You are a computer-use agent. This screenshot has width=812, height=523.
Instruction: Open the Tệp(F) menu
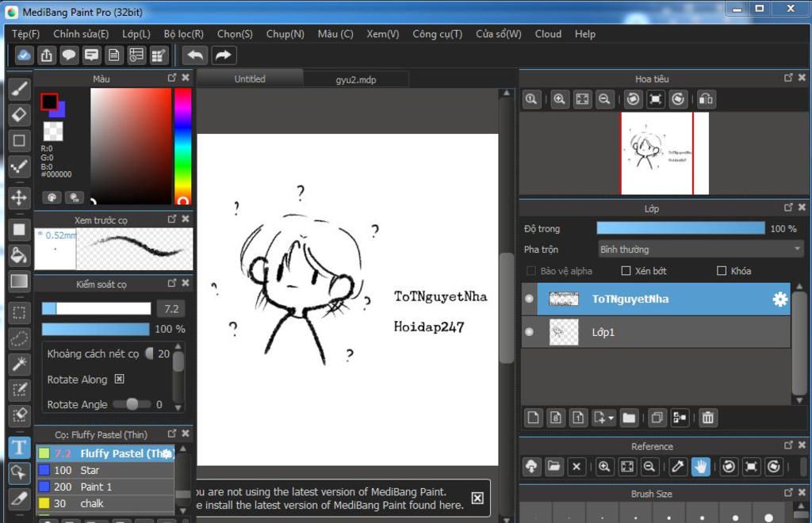coord(26,34)
